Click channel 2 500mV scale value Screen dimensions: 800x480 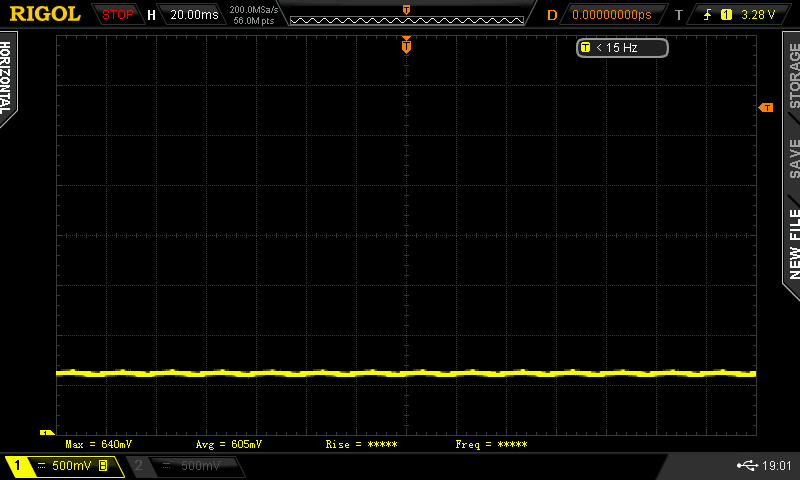point(201,466)
